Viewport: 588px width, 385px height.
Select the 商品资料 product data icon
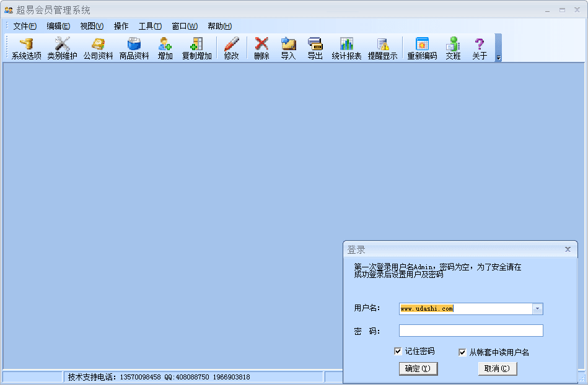(134, 48)
